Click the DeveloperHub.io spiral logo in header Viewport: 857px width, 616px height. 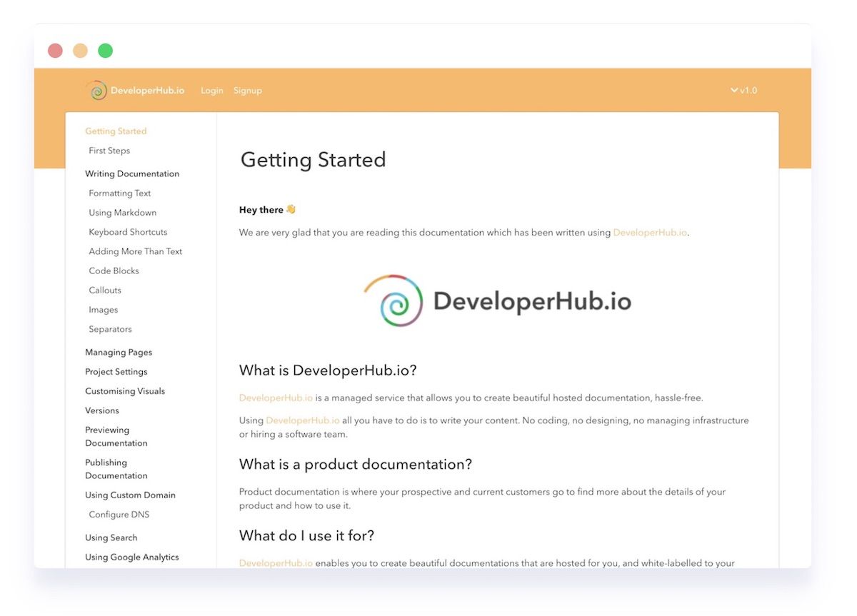(x=96, y=91)
